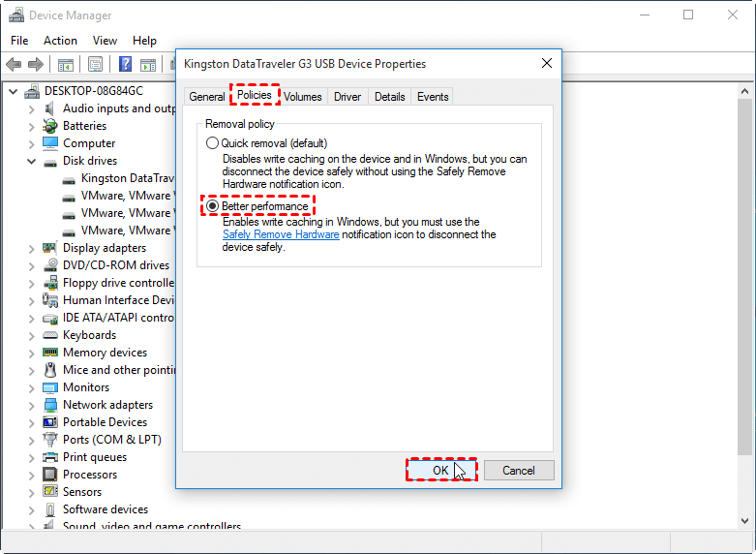
Task: Switch to the Driver tab
Action: pos(348,97)
